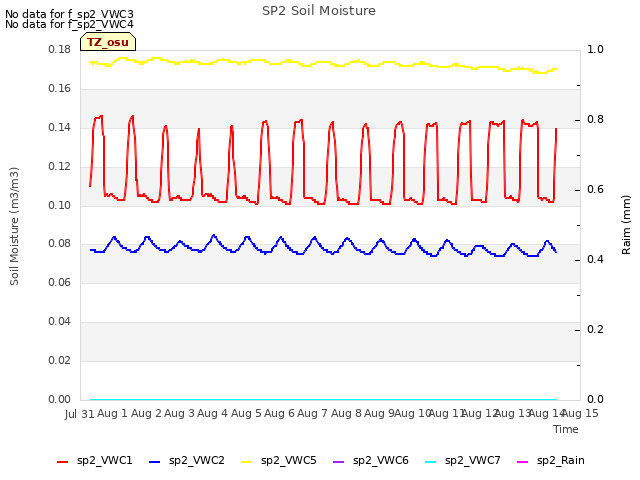Click the Time x-axis label
This screenshot has height=480, width=640.
tap(566, 429)
